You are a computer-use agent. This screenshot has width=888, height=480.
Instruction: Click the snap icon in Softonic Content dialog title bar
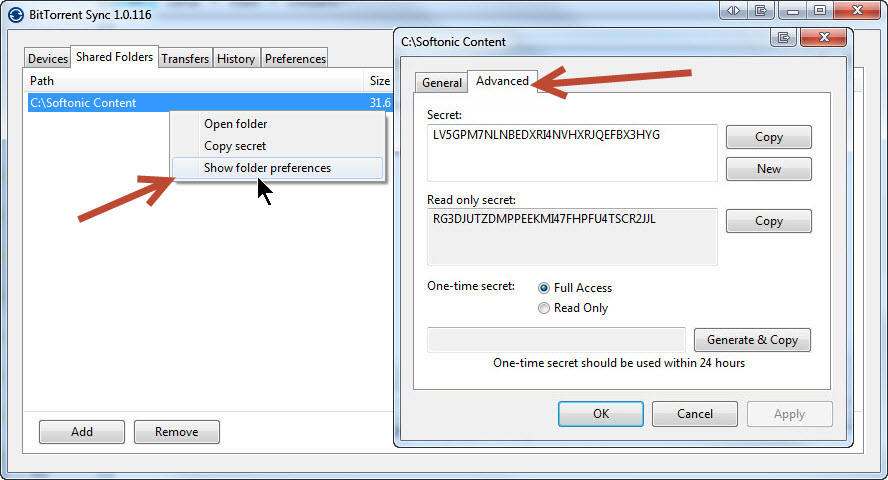click(784, 37)
